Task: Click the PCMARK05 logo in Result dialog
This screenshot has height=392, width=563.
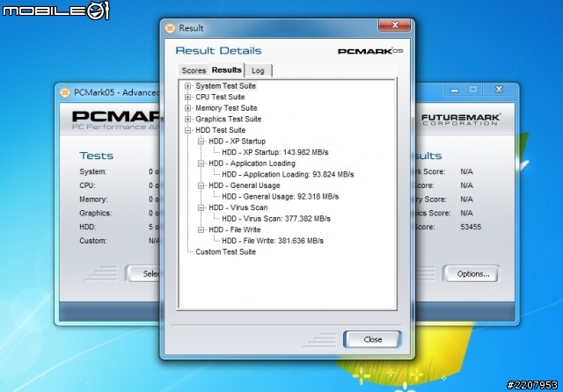Action: coord(370,51)
